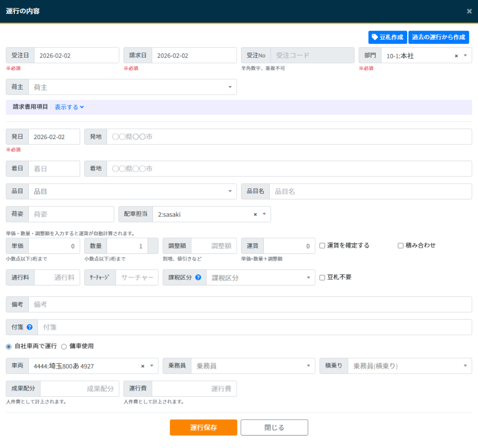The height and width of the screenshot is (448, 478).
Task: Enable the 積み合わせ checkbox
Action: coord(401,245)
